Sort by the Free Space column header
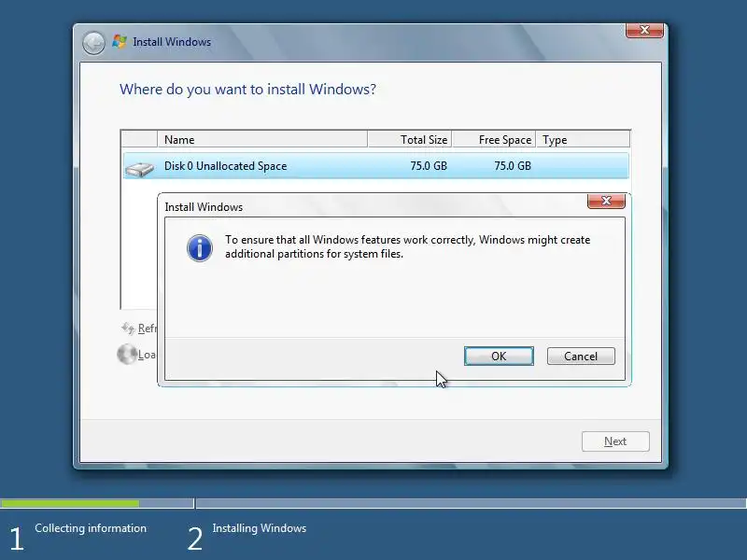 494,139
